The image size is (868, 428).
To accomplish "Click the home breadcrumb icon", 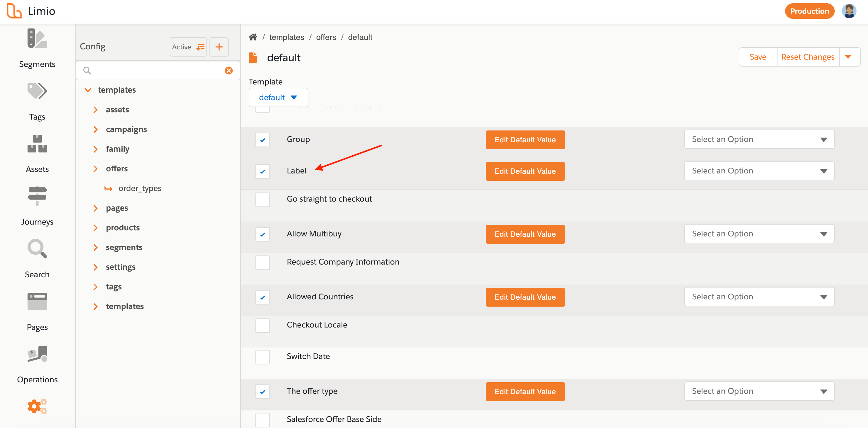I will (x=253, y=37).
